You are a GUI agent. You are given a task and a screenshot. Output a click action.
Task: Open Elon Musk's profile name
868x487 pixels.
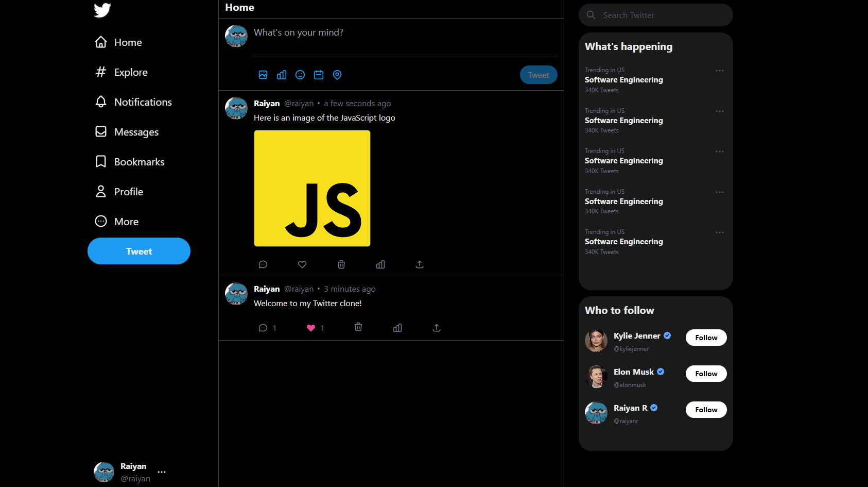pyautogui.click(x=634, y=372)
